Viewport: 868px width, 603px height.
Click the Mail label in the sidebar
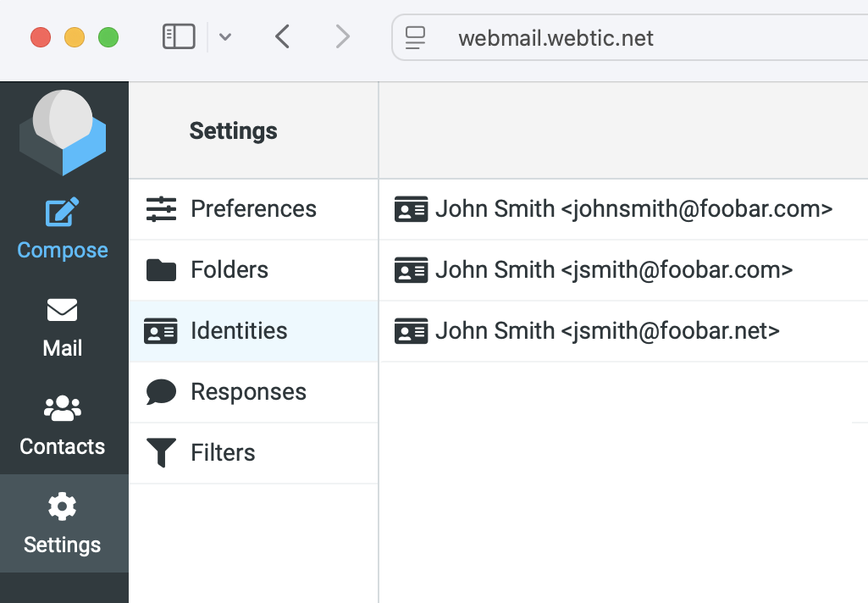63,348
